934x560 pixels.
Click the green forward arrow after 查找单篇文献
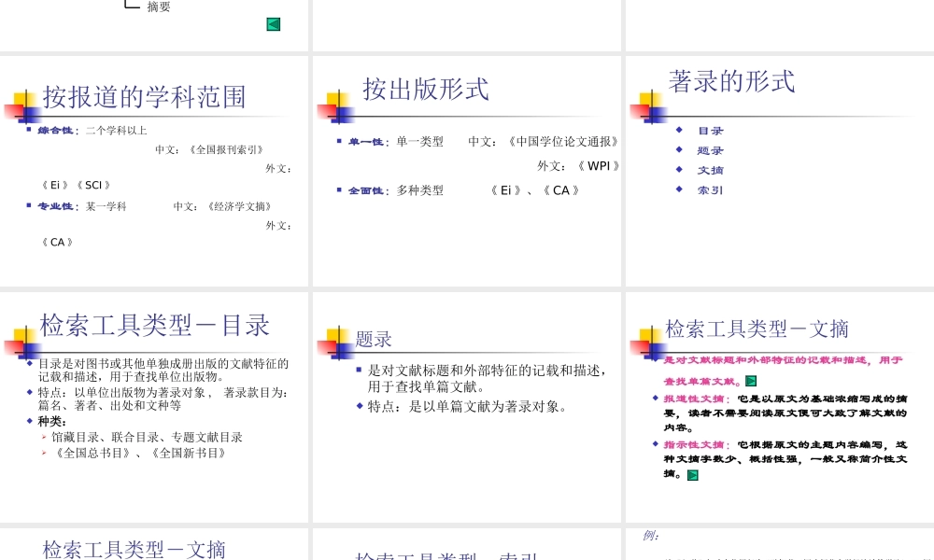point(753,380)
